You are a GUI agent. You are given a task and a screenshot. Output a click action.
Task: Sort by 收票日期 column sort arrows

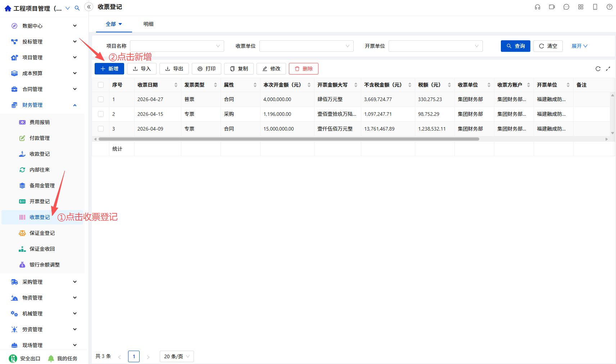pos(176,85)
